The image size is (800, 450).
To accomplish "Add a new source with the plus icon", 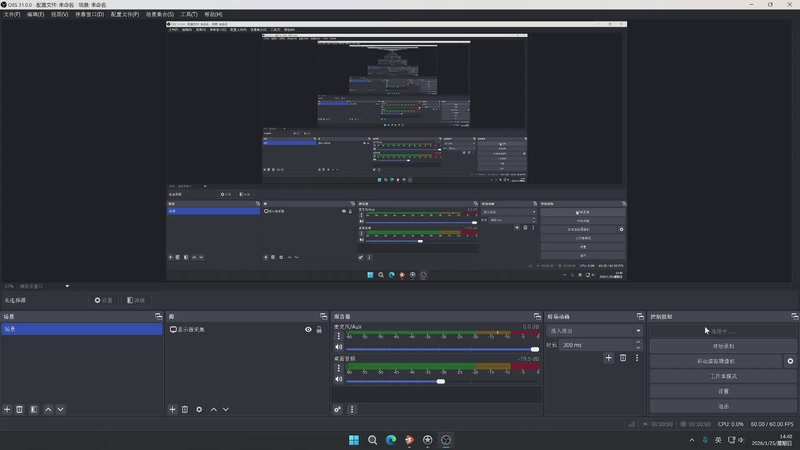I will coord(172,409).
